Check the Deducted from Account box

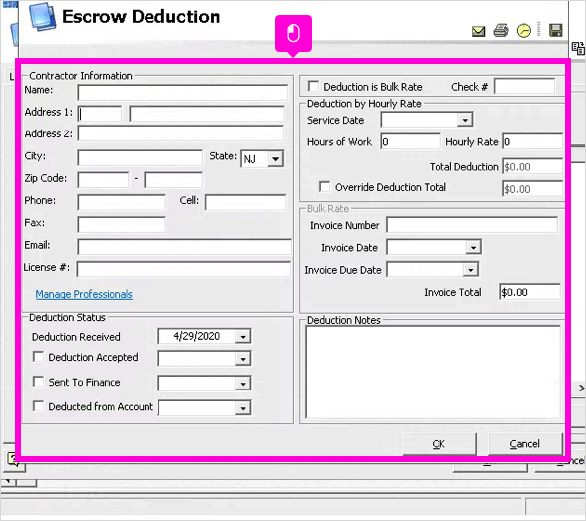38,406
